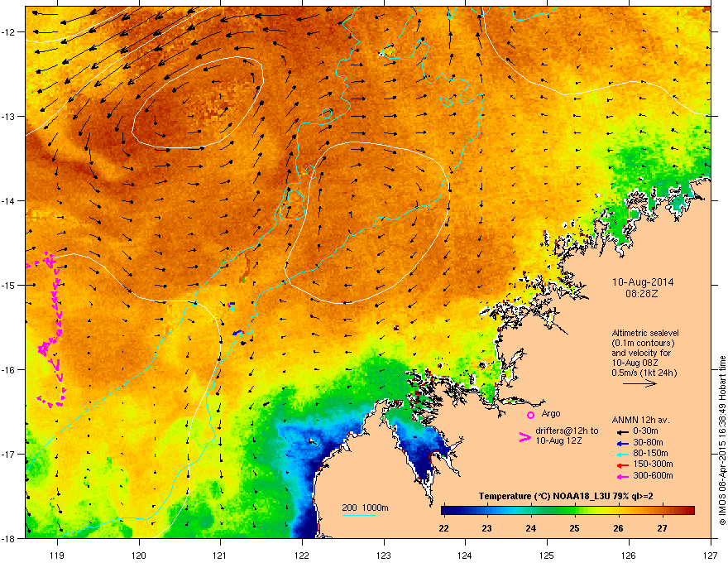Click the longitude axis label 124
The width and height of the screenshot is (728, 563).
[x=465, y=556]
